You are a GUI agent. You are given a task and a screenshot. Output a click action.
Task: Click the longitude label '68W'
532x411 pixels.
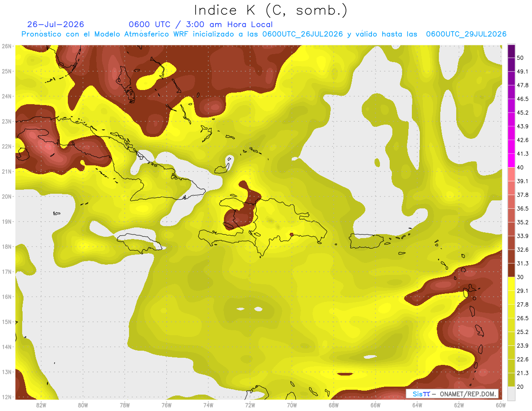pos(333,405)
